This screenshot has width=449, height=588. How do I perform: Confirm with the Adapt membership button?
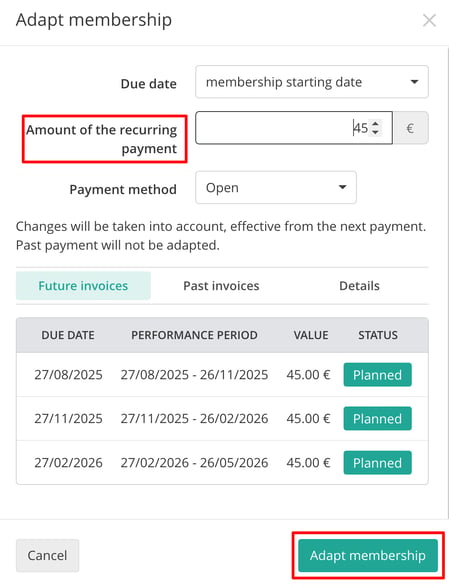pos(368,555)
